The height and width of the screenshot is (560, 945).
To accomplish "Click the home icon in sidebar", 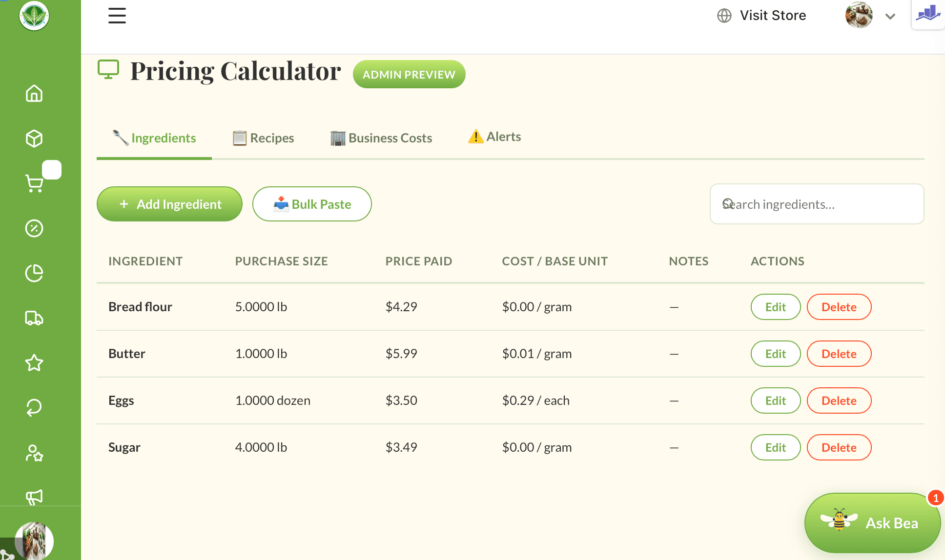I will click(x=34, y=94).
